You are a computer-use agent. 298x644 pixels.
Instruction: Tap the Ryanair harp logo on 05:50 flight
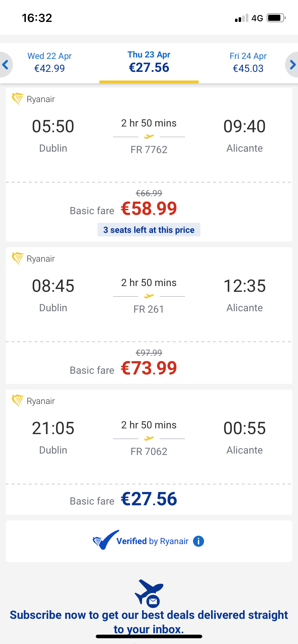pyautogui.click(x=17, y=99)
